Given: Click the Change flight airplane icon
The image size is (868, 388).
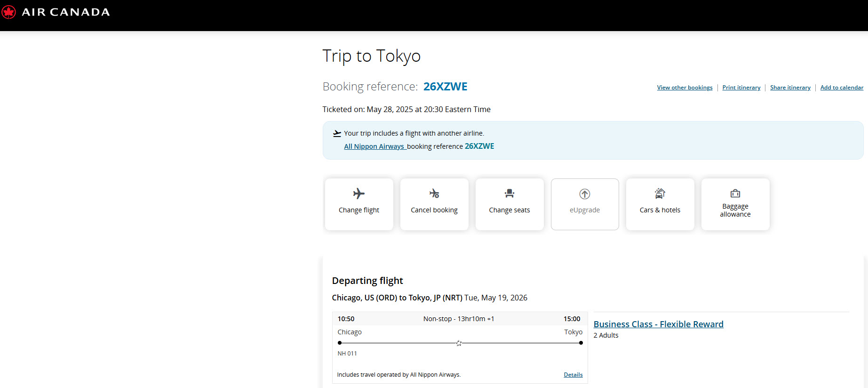Looking at the screenshot, I should tap(359, 194).
